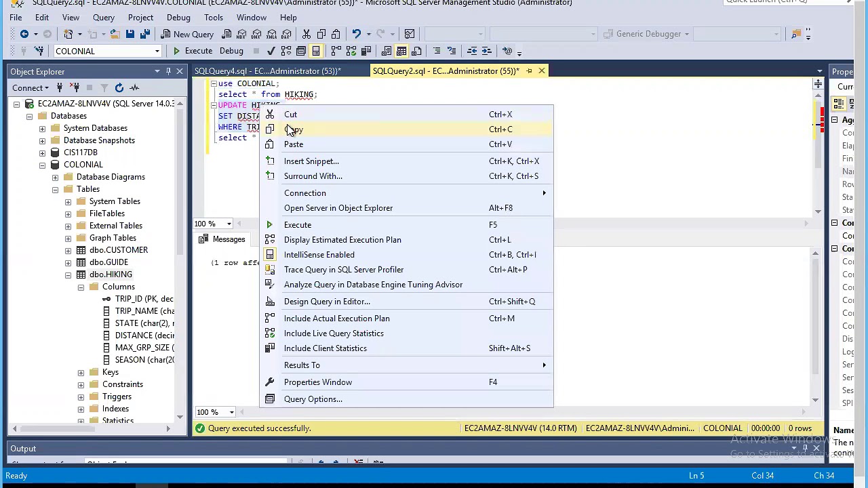Screen dimensions: 868x488
Task: Pin the Object Explorer panel
Action: [x=168, y=71]
